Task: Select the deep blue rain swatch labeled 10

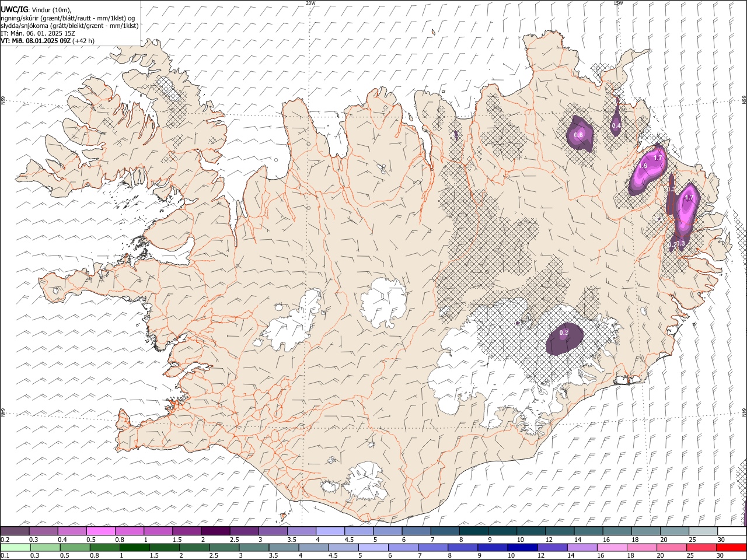Action: coord(522,547)
